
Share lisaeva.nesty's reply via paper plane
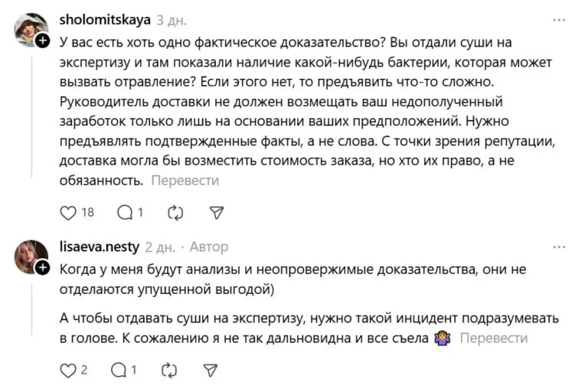coord(211,370)
